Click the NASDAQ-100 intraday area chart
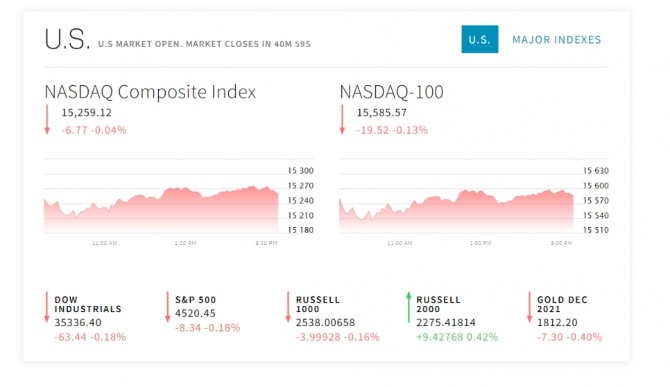 pos(456,211)
